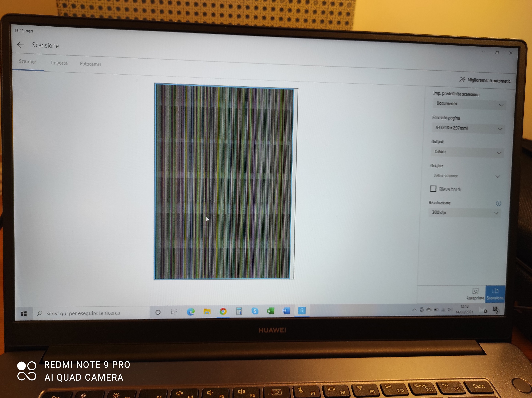
Task: Launch Microsoft Edge from taskbar
Action: point(191,312)
